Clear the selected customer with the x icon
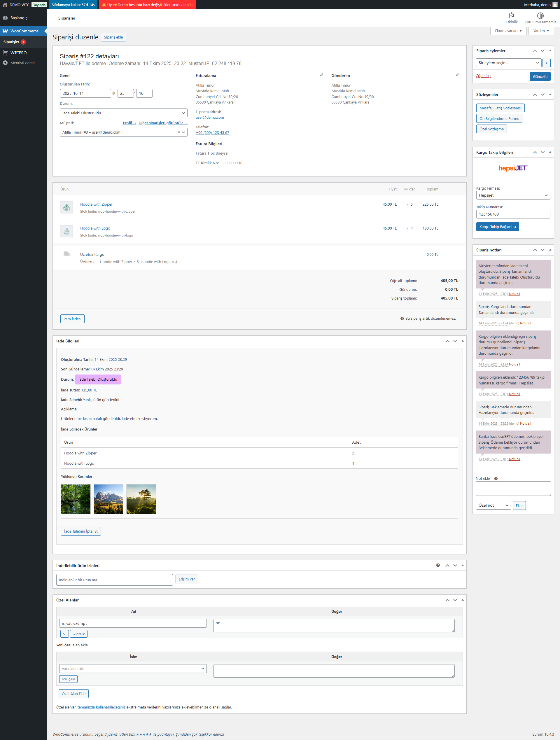Image resolution: width=560 pixels, height=740 pixels. pos(178,132)
